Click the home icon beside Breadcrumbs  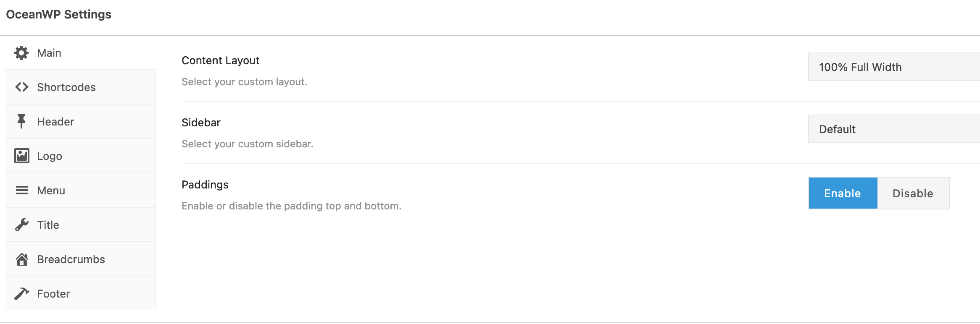(x=21, y=259)
